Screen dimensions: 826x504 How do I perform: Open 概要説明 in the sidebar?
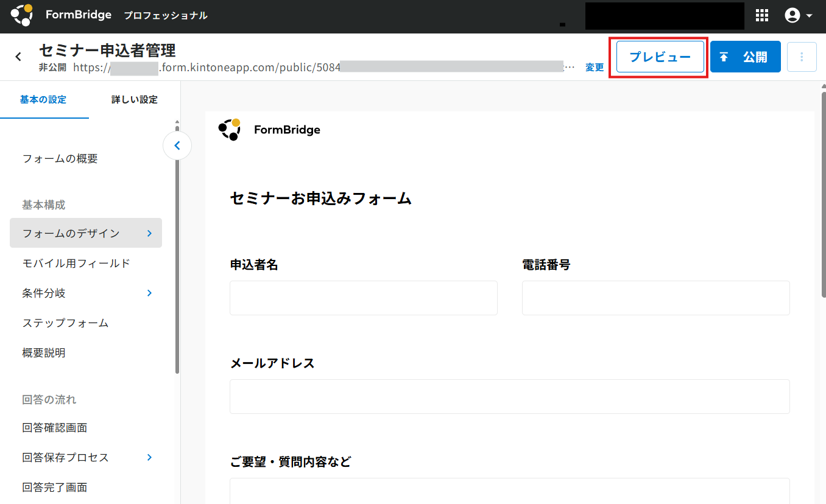tap(44, 352)
